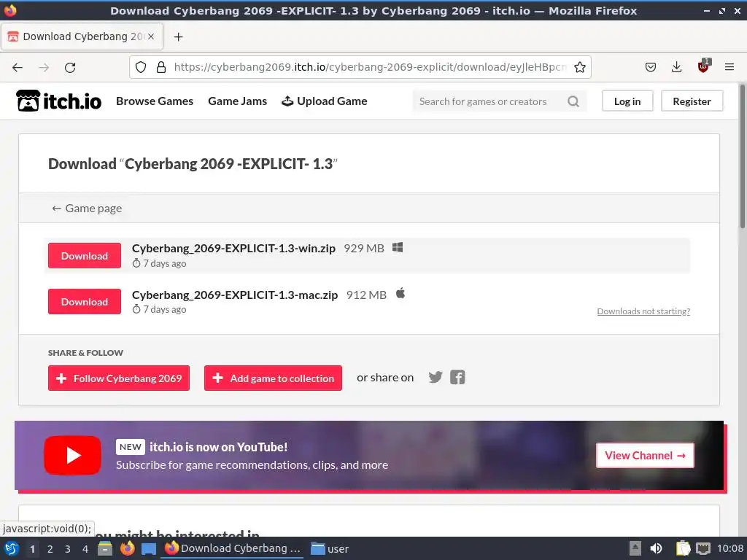747x560 pixels.
Task: Reload the current page
Action: 70,68
